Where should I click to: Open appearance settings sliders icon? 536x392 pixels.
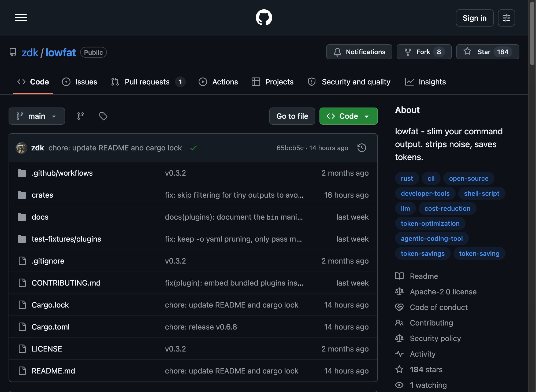506,18
